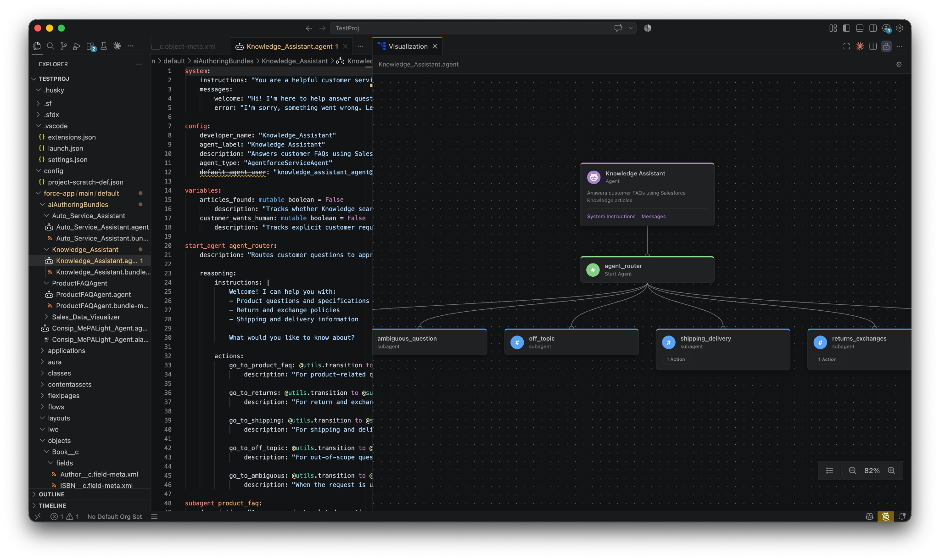
Task: Click the orange starburst icon in the editor toolbar
Action: tap(860, 46)
